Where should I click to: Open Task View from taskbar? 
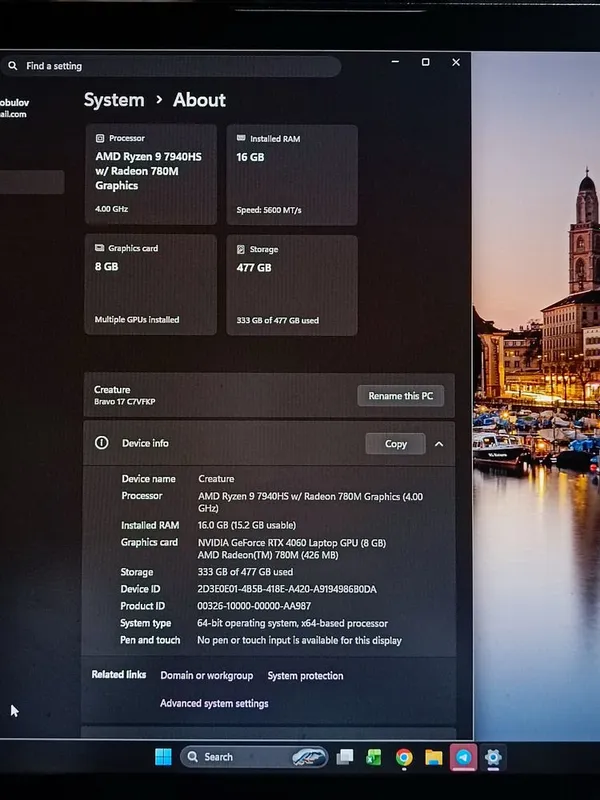point(345,757)
